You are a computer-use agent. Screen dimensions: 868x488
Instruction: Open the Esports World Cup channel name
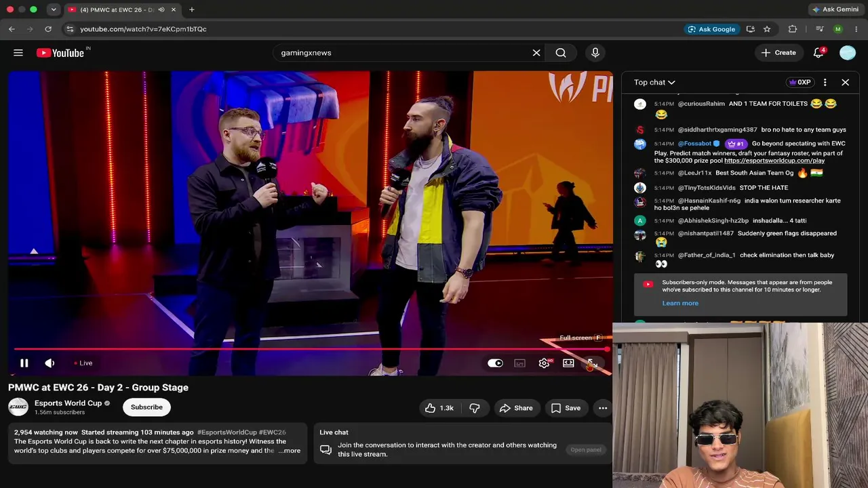click(68, 403)
